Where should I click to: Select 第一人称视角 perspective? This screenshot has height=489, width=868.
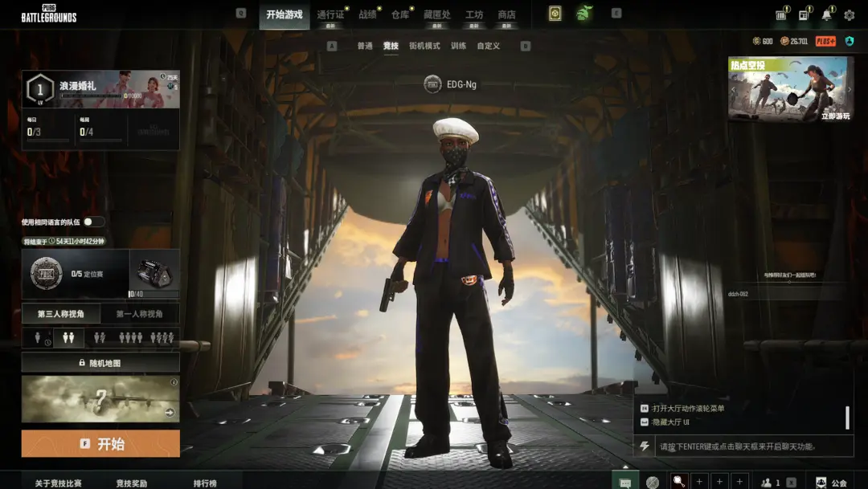pyautogui.click(x=140, y=314)
